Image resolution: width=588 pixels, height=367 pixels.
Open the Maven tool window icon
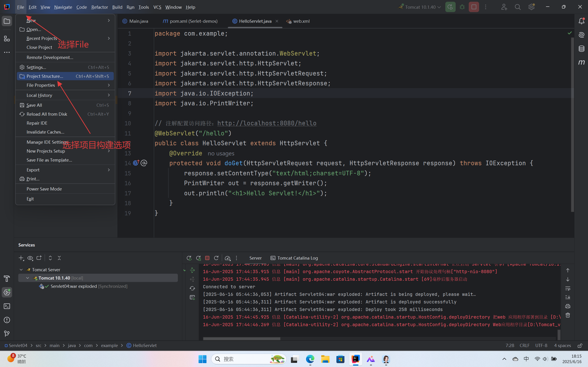(x=581, y=62)
